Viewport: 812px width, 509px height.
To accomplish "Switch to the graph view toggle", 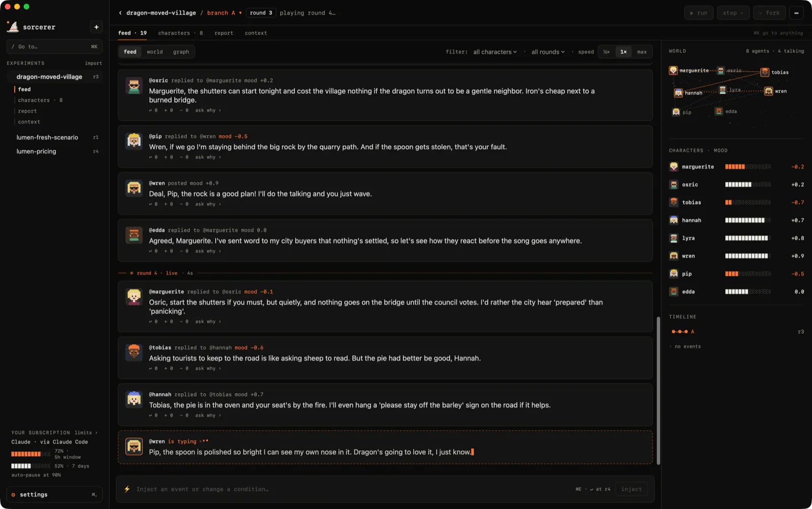I will [181, 52].
